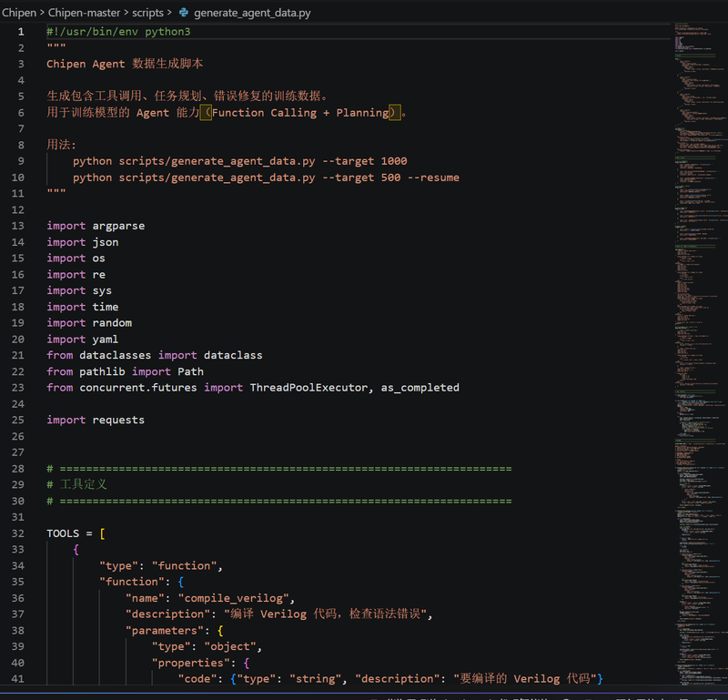Click line number 1 in gutter
The height and width of the screenshot is (700, 728).
click(21, 32)
